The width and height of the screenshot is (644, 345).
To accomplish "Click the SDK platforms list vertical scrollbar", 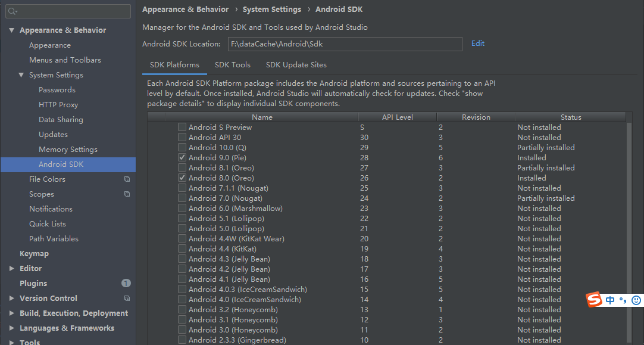I will 629,233.
